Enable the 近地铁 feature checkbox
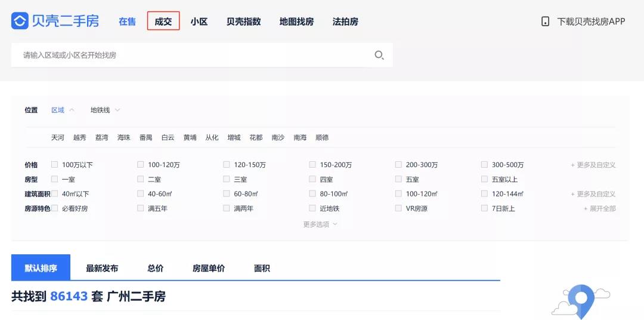644x320 pixels. tap(312, 208)
